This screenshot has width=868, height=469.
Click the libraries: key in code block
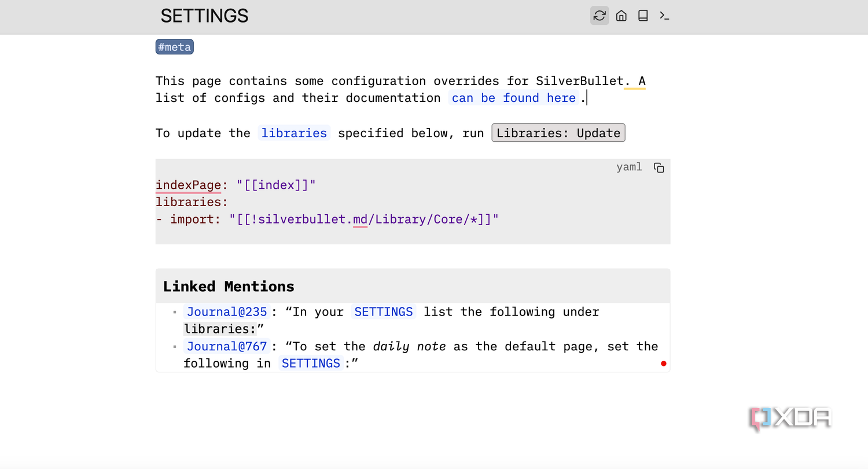point(192,202)
